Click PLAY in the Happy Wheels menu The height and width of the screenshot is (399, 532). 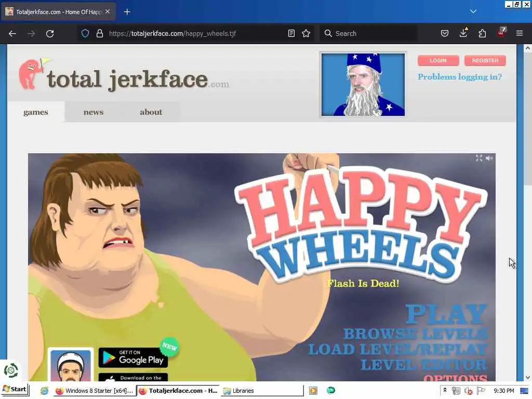coord(446,314)
